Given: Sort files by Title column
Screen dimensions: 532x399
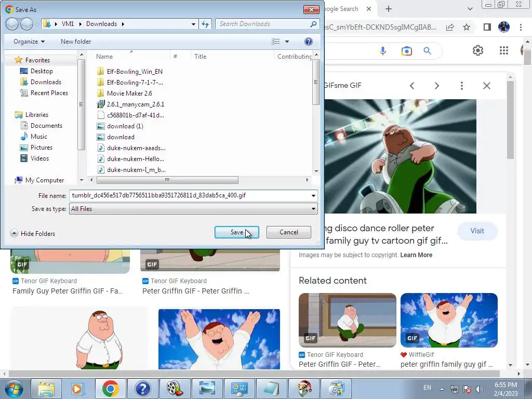Looking at the screenshot, I should point(200,56).
